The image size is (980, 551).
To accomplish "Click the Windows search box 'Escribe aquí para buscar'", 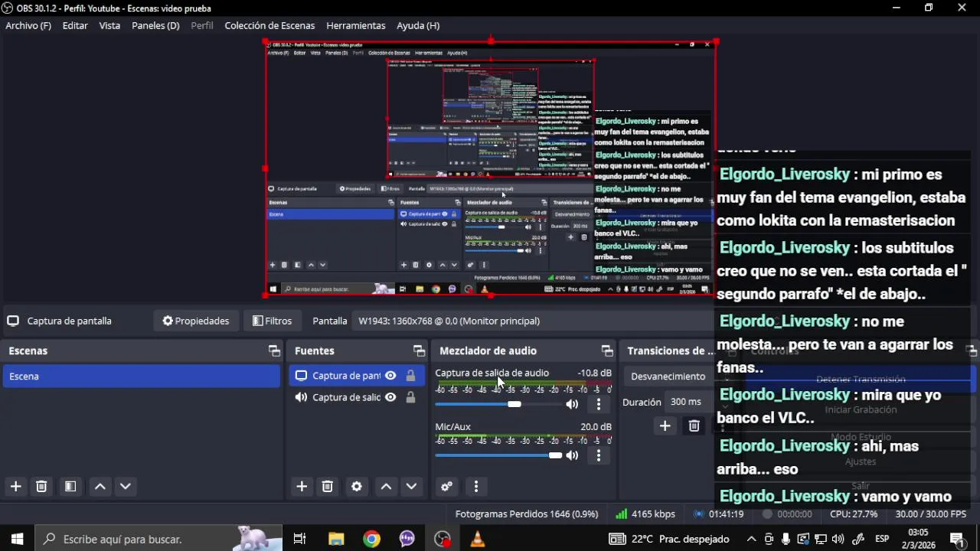I will pyautogui.click(x=159, y=539).
